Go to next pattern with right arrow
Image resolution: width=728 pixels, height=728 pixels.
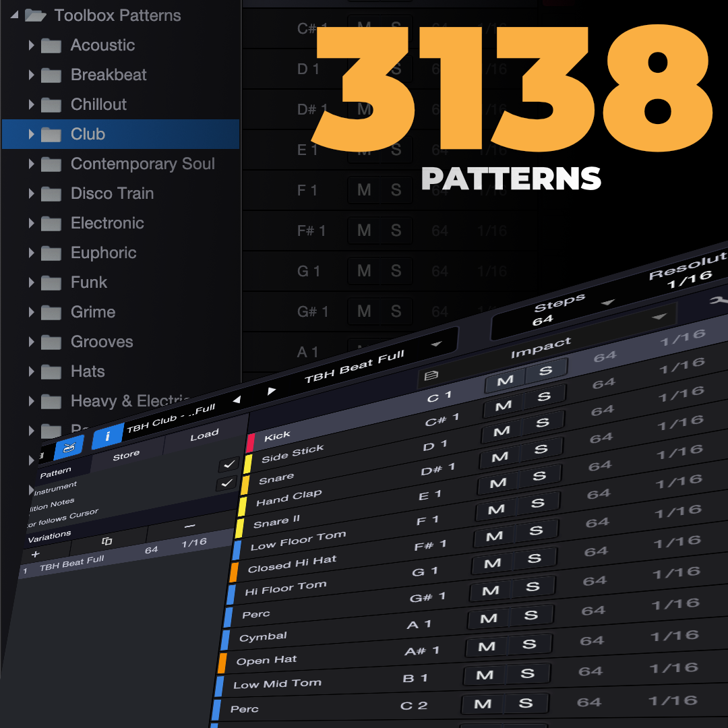(x=272, y=391)
